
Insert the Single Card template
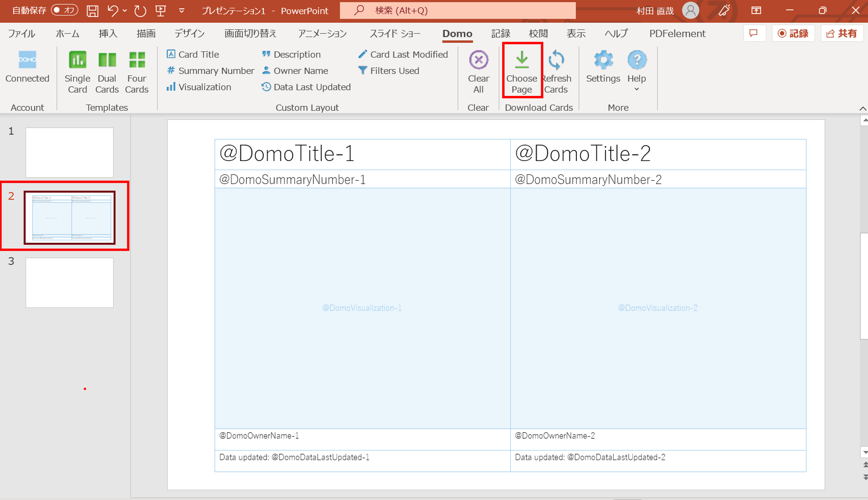(77, 72)
